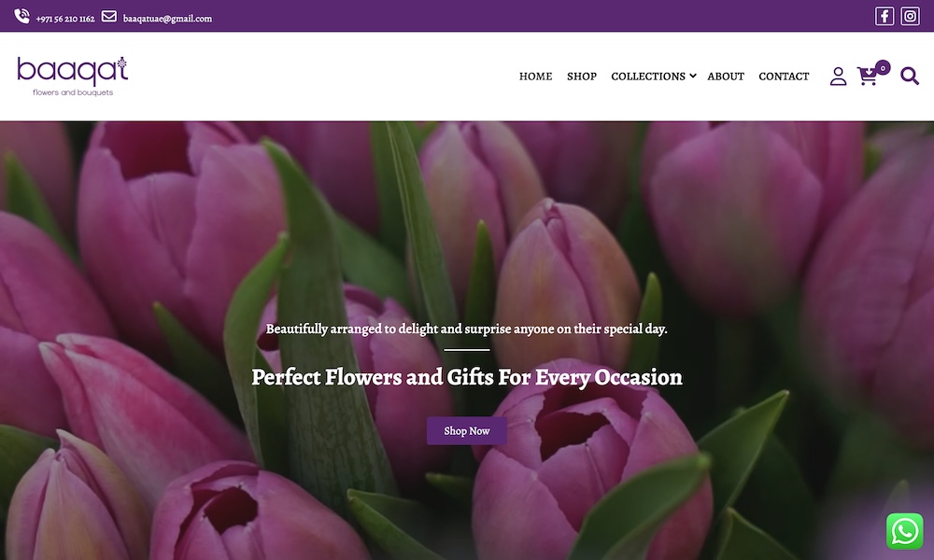This screenshot has width=934, height=560.
Task: Click the cart item count badge
Action: 883,68
